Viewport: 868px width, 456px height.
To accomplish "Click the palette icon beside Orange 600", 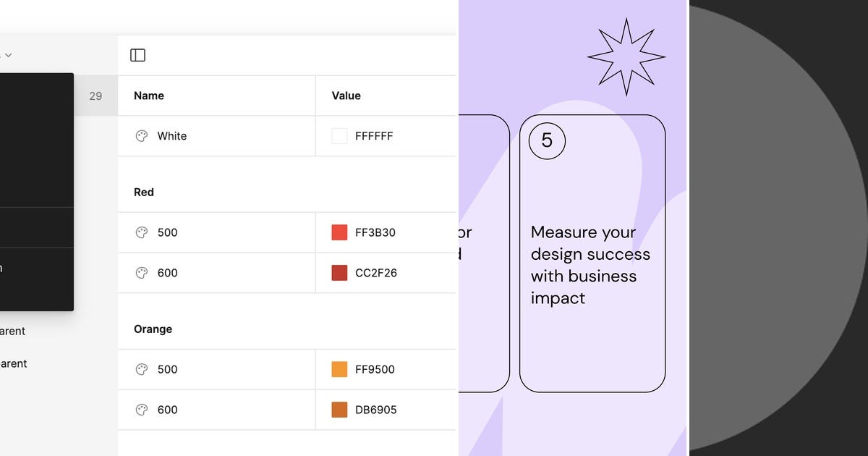I will click(142, 410).
